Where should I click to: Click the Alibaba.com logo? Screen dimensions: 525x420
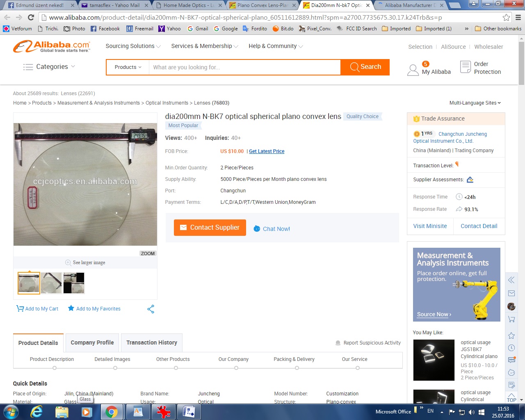[52, 46]
